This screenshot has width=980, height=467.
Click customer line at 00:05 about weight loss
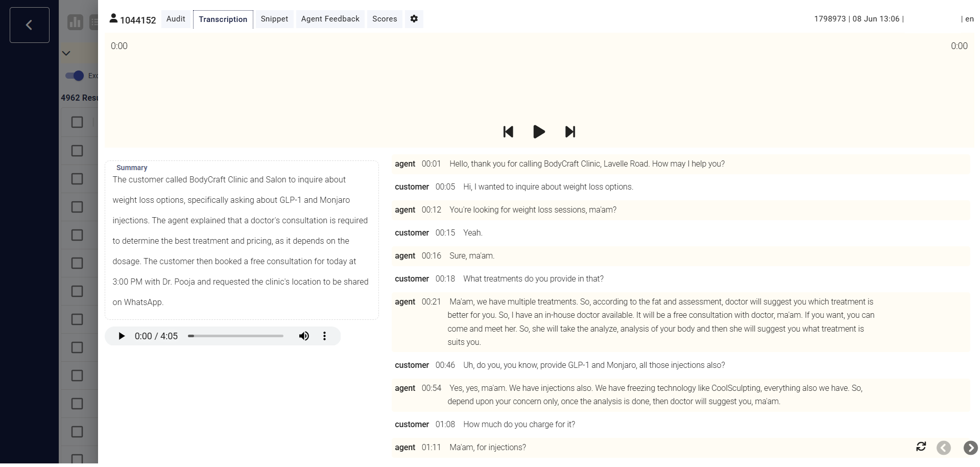(680, 187)
